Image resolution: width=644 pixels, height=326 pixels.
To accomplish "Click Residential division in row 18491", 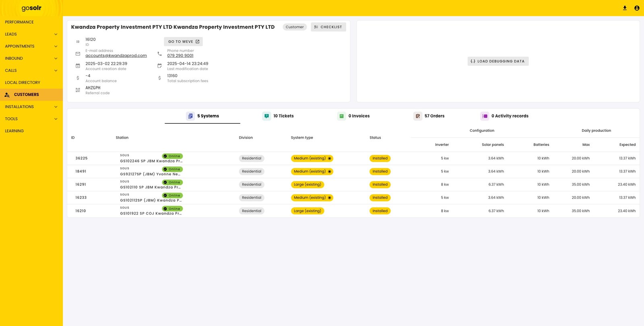I will click(252, 172).
